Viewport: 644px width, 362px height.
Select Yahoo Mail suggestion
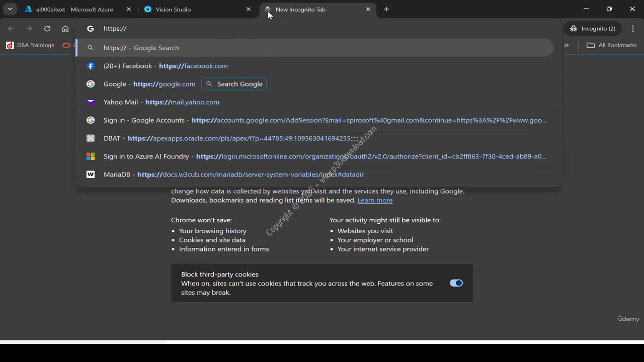click(x=315, y=102)
